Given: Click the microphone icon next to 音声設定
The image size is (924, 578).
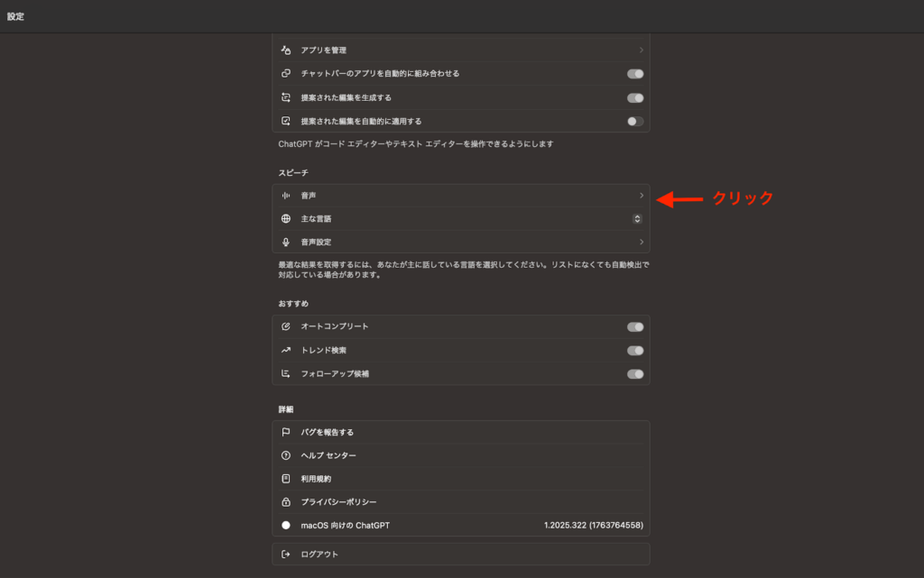Looking at the screenshot, I should tap(284, 242).
